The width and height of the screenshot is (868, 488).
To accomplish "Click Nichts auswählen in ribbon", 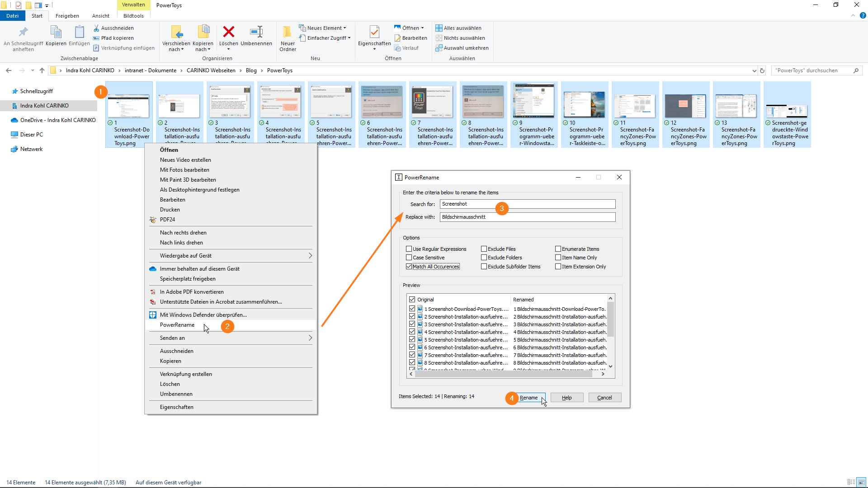I will click(460, 38).
